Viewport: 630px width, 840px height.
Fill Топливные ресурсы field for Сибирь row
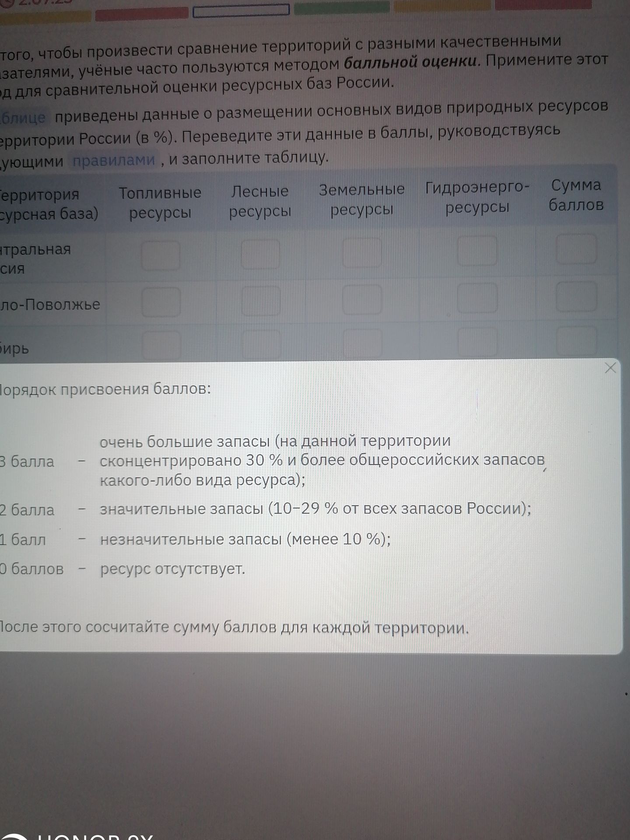(x=161, y=346)
